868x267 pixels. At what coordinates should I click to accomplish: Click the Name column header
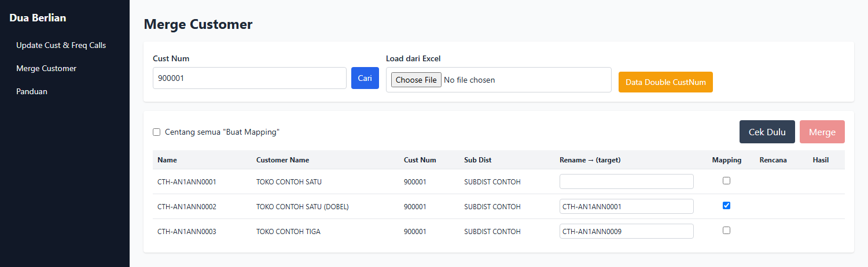coord(167,160)
